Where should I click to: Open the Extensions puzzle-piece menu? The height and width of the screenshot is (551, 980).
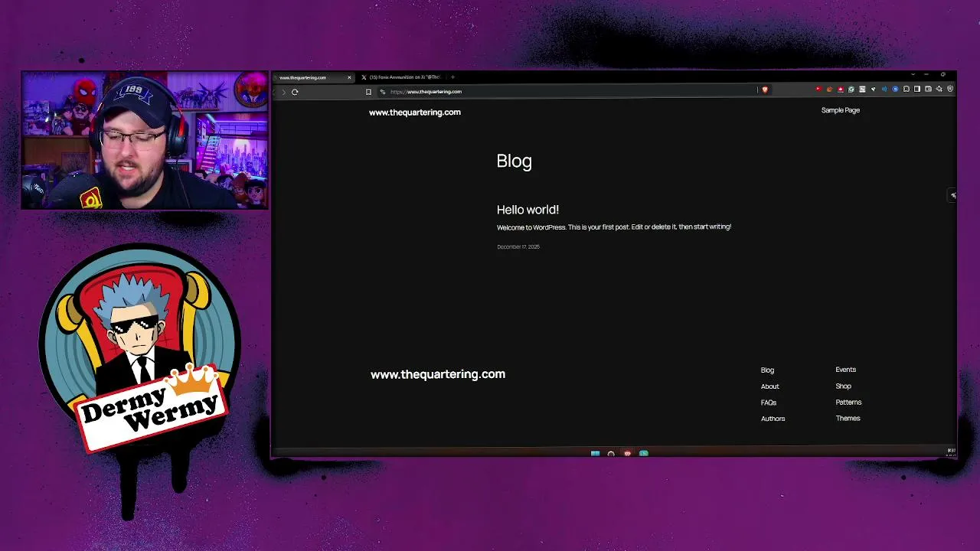[x=906, y=90]
